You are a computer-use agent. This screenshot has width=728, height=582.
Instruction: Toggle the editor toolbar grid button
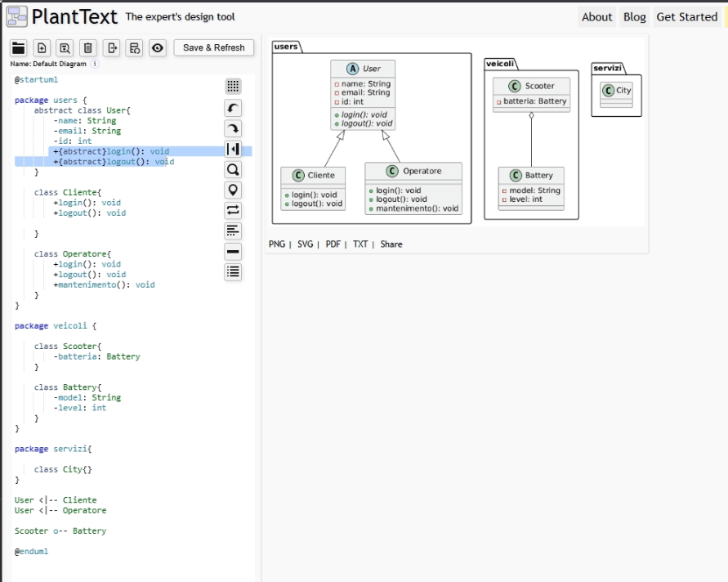point(233,87)
